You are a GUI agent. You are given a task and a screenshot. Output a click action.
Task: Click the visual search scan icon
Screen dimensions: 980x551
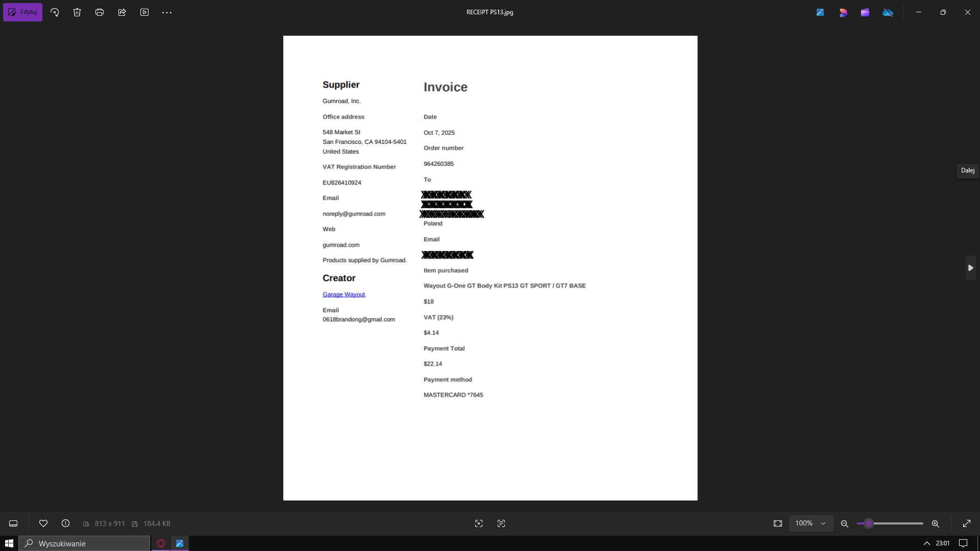point(479,523)
